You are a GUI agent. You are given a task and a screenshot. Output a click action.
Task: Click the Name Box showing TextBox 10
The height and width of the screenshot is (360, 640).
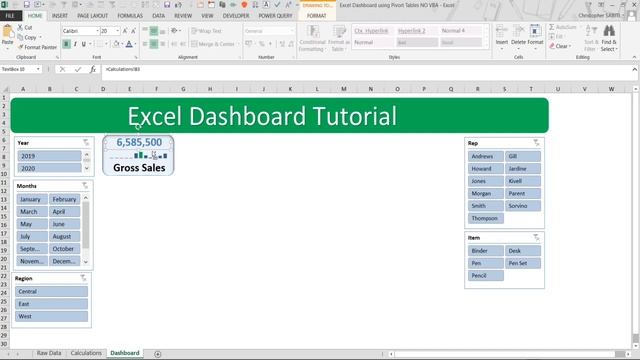(20, 69)
